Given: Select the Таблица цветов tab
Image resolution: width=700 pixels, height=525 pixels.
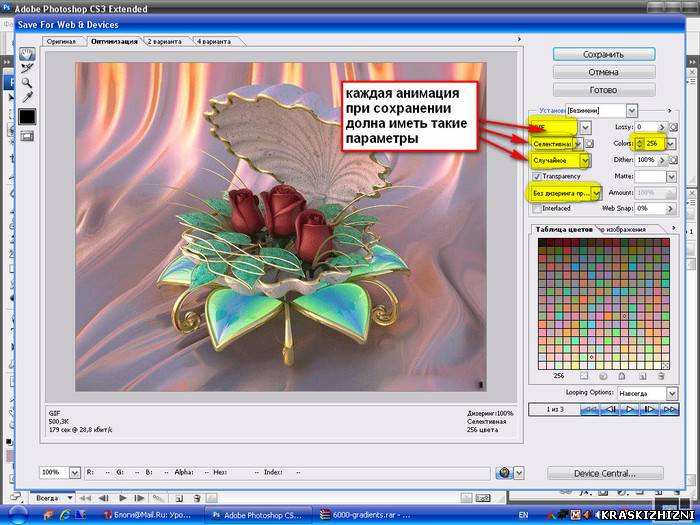Looking at the screenshot, I should point(564,229).
